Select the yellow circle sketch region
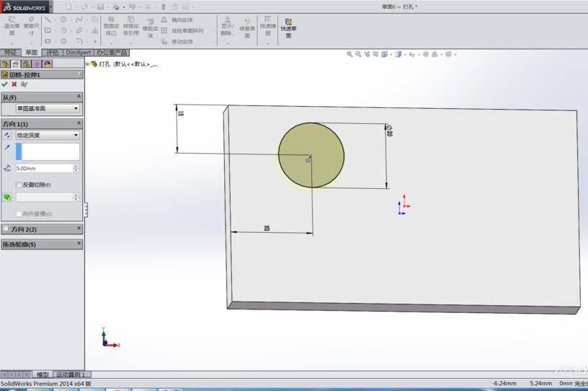588x391 pixels. click(311, 155)
